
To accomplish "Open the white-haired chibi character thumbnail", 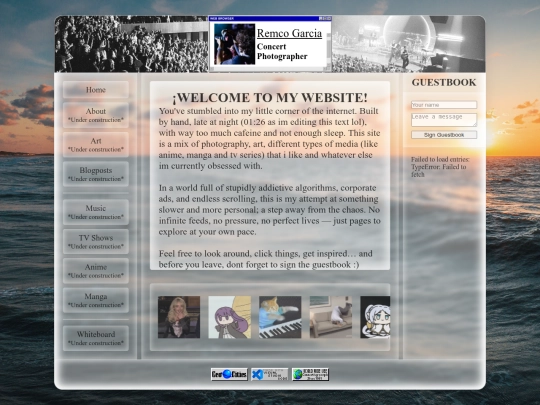I will tap(375, 317).
